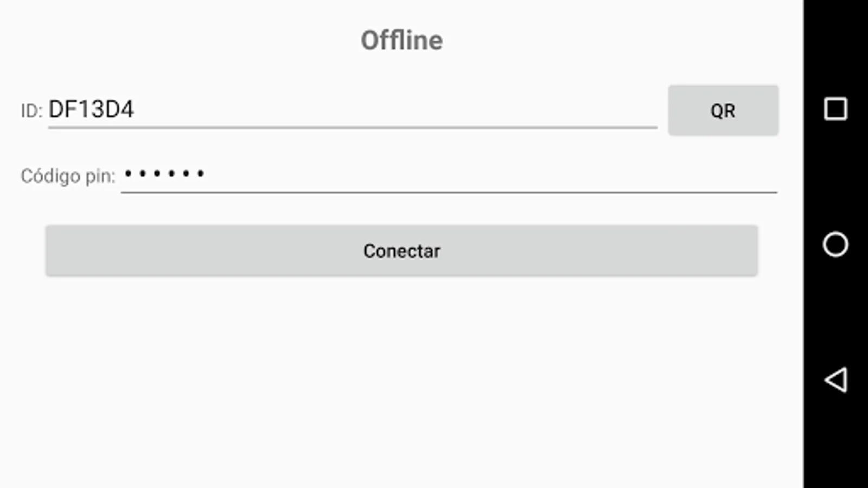Click the Offline status heading

[x=401, y=41]
